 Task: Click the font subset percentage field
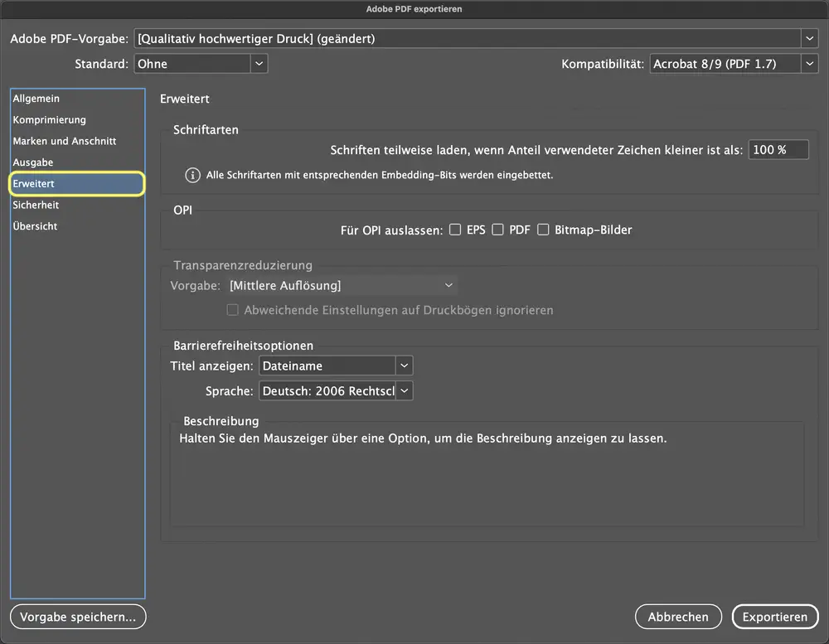click(778, 150)
